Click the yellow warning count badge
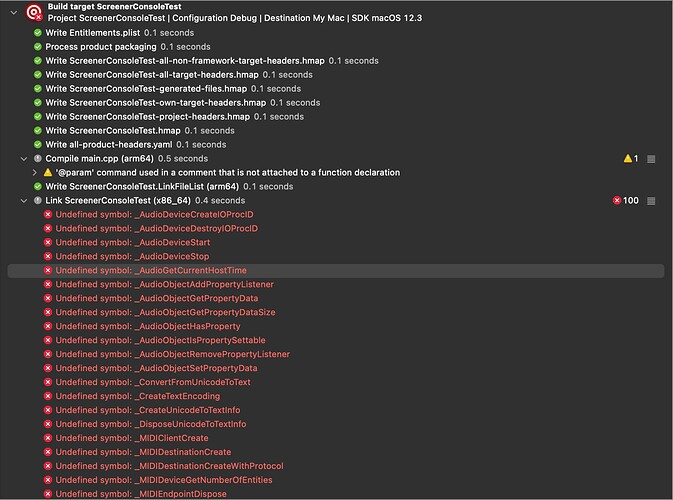The image size is (673, 500). [x=631, y=159]
